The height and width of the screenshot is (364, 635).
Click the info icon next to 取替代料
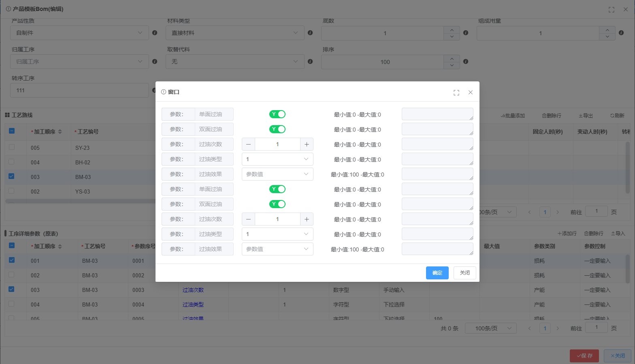pos(310,62)
